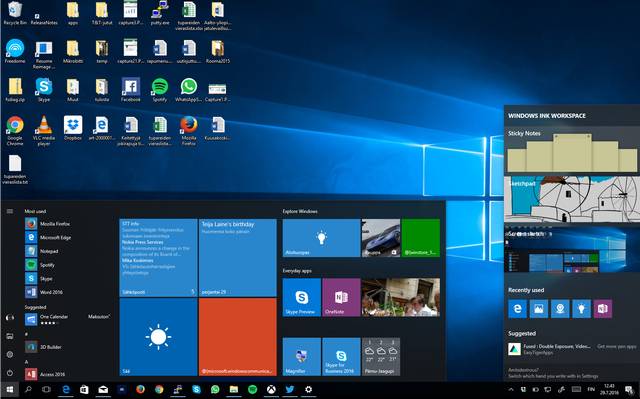Viewport: 640px width, 399px height.
Task: Open Maps icon in Recently used
Action: click(560, 309)
